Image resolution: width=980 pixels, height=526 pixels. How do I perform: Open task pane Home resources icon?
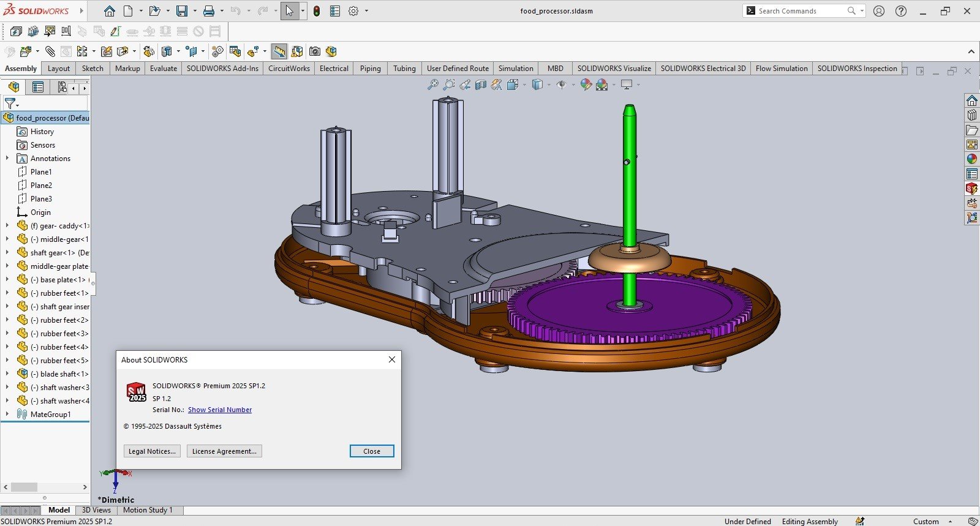pos(972,100)
